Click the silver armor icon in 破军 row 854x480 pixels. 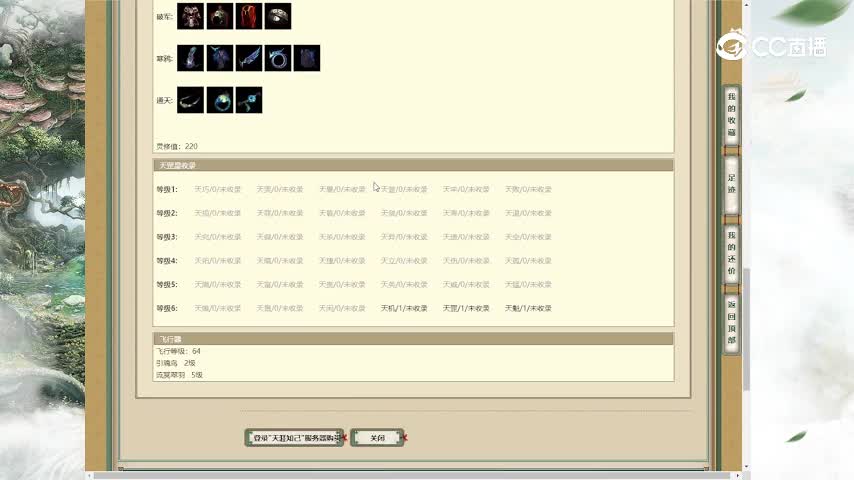[x=191, y=16]
